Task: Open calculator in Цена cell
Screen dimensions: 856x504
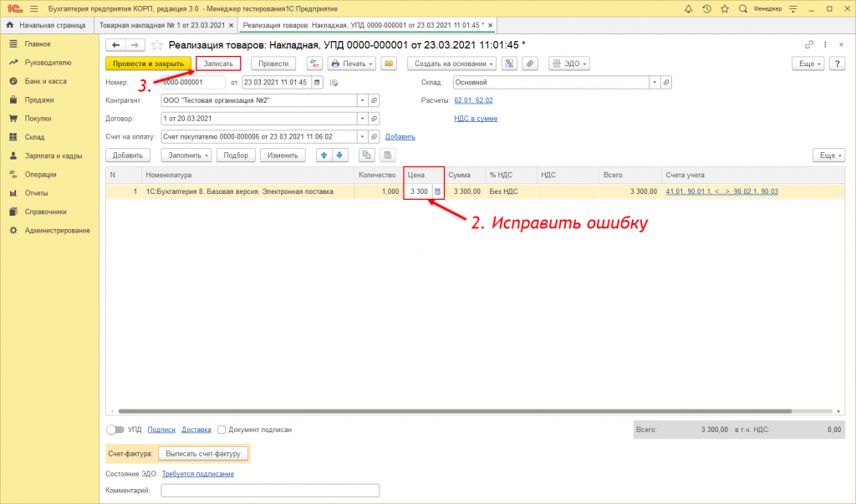Action: click(x=437, y=191)
